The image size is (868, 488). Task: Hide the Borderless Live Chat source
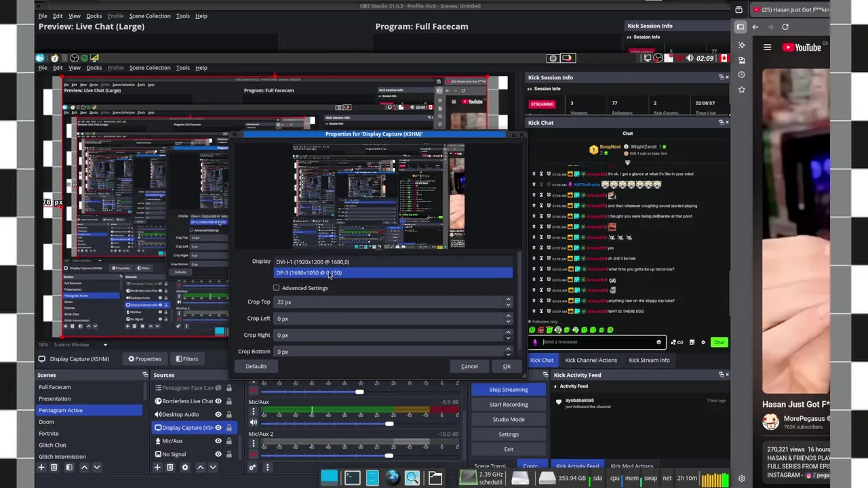click(218, 401)
